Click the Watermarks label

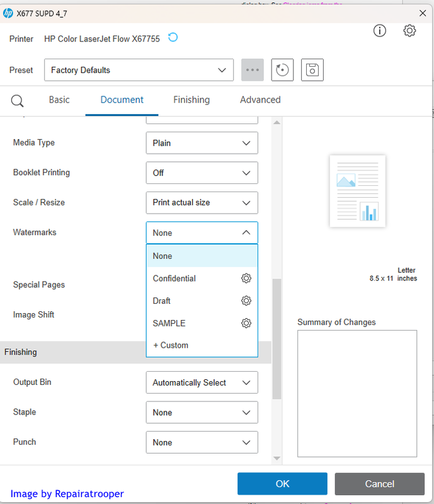coord(35,232)
